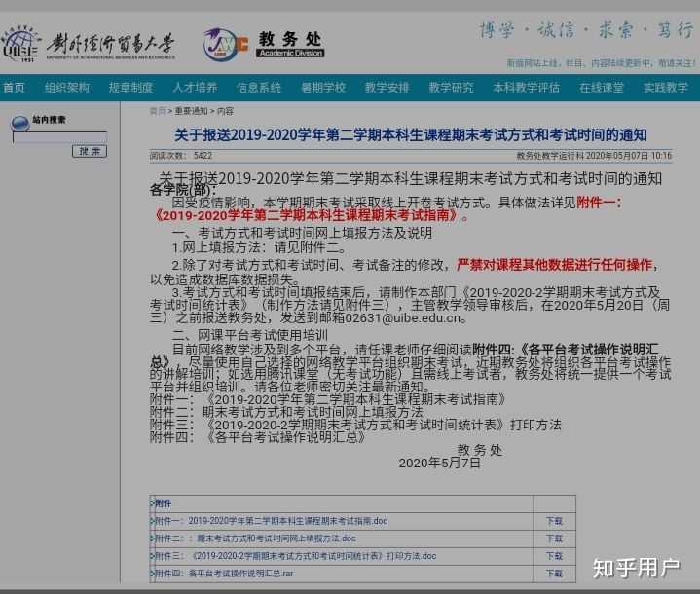This screenshot has height=594, width=700.
Task: Click the 首页 breadcrumb link
Action: coord(158,111)
